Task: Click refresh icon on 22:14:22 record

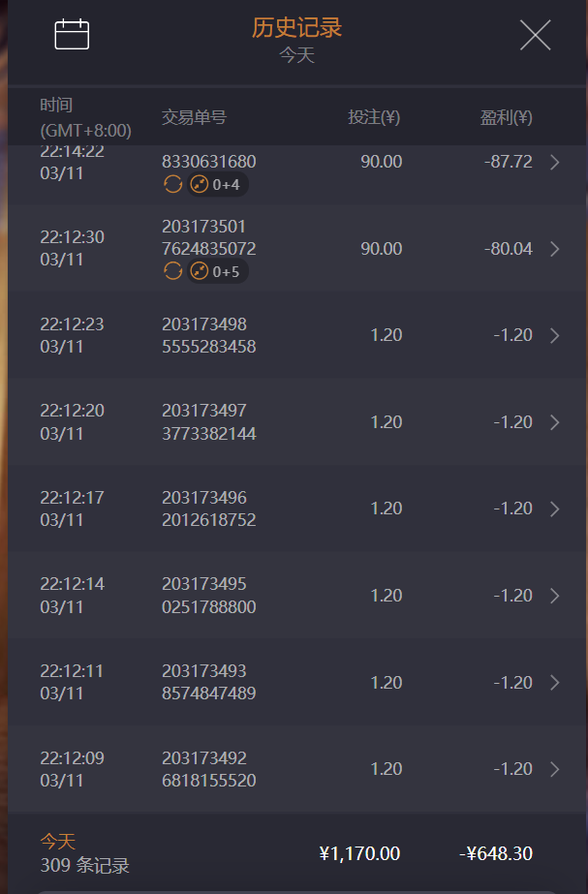Action: tap(172, 185)
